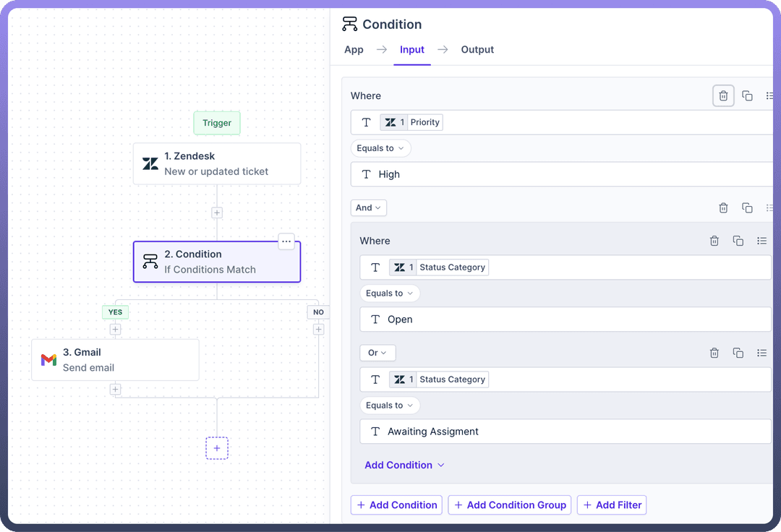Switch to the App tab
The image size is (781, 532).
(354, 50)
